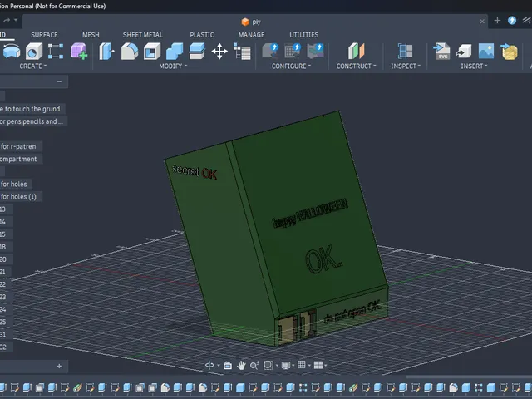This screenshot has width=532, height=399.
Task: Select the Sweep tool in the CREATE group
Action: (x=11, y=52)
